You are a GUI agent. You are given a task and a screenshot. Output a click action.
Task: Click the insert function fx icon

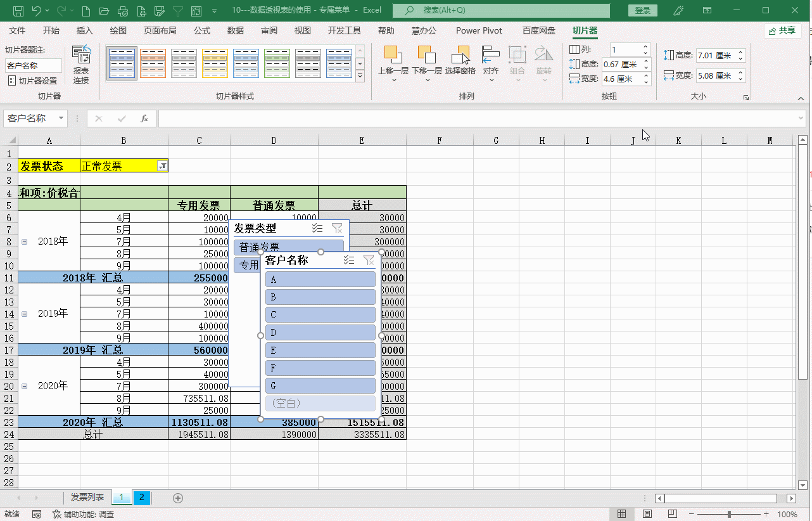pos(144,119)
